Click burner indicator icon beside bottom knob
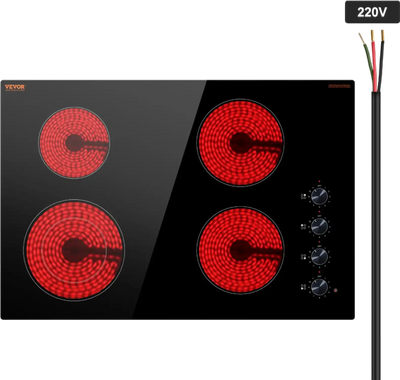400x380 pixels. pos(303,287)
